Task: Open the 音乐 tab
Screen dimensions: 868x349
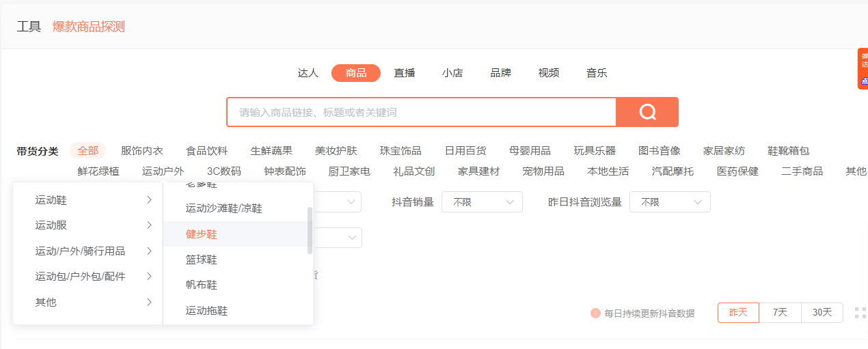Action: pyautogui.click(x=597, y=73)
